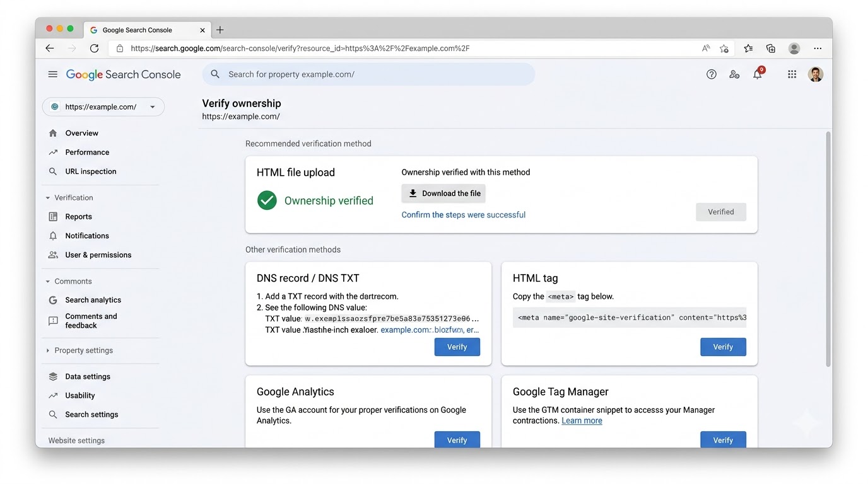Click Verify in the Google Analytics card
The width and height of the screenshot is (868, 484).
pos(457,439)
